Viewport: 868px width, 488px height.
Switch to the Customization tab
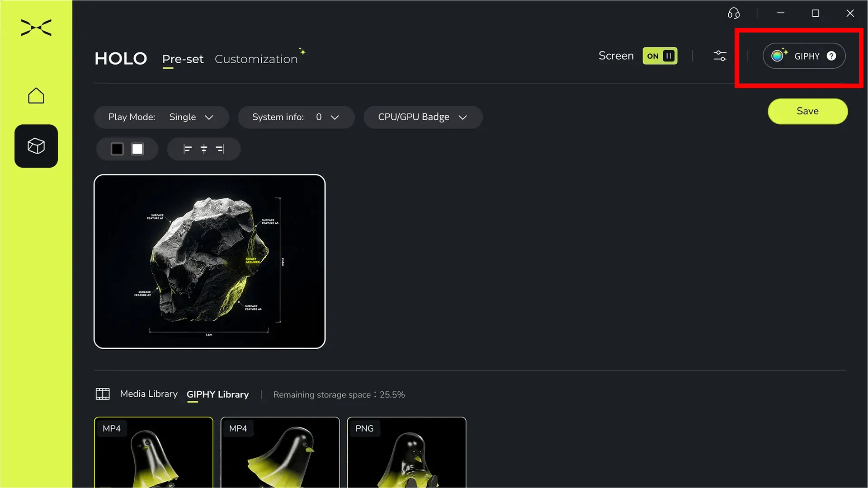pos(256,59)
